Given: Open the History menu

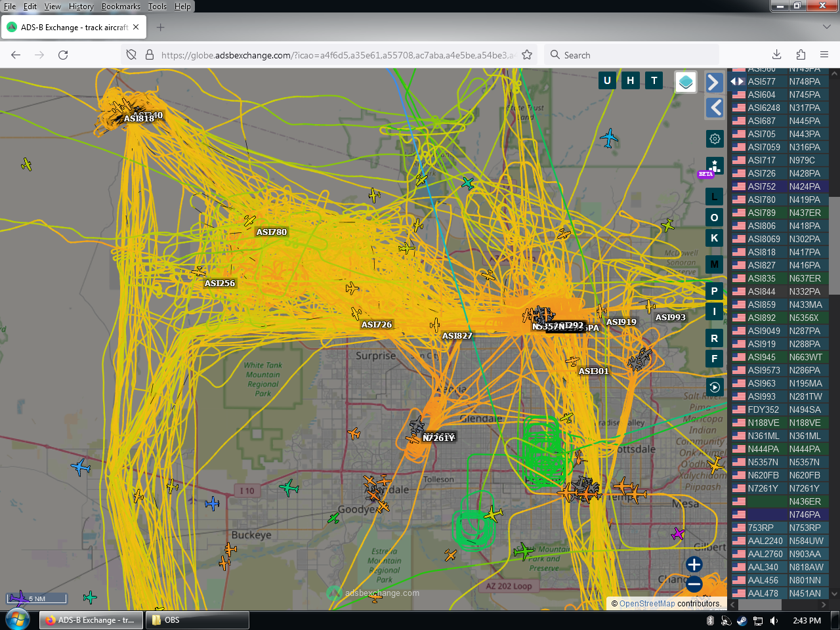Looking at the screenshot, I should (81, 7).
